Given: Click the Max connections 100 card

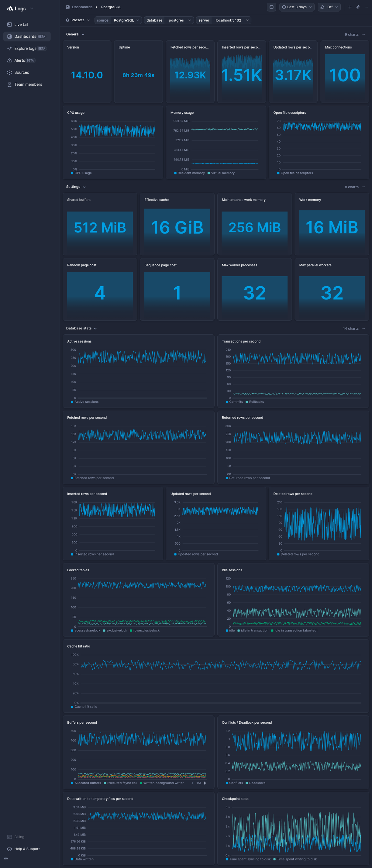Looking at the screenshot, I should coord(345,71).
